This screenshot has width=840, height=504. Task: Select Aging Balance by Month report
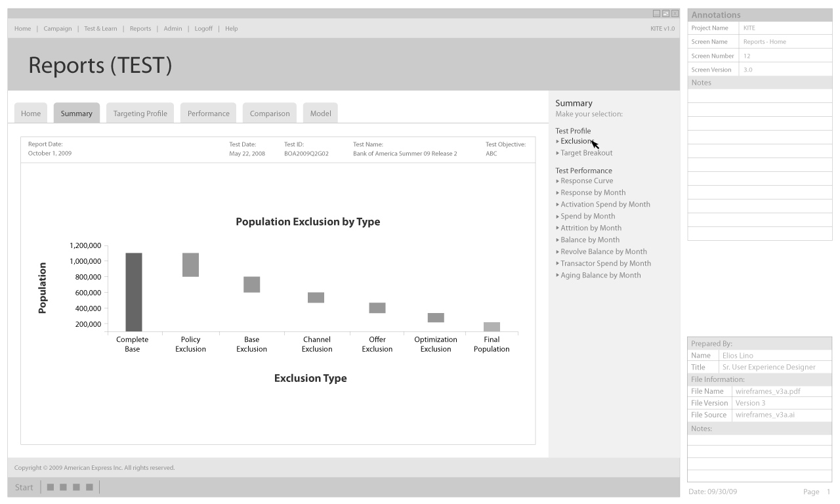[600, 276]
